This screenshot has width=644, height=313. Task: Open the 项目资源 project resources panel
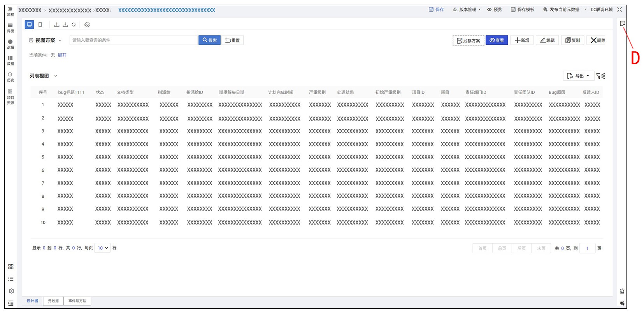11,97
